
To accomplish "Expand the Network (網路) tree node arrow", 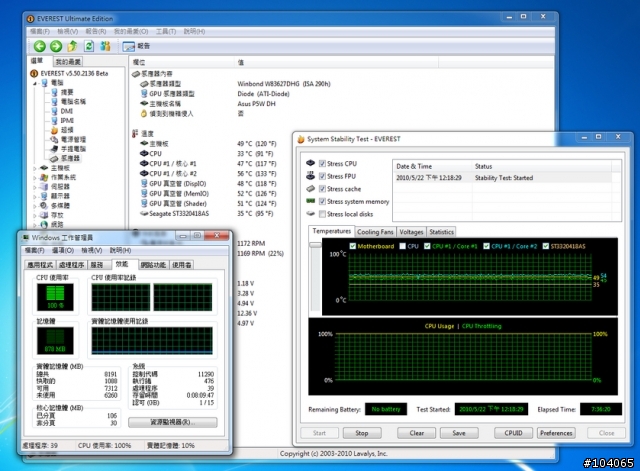I will coord(35,224).
